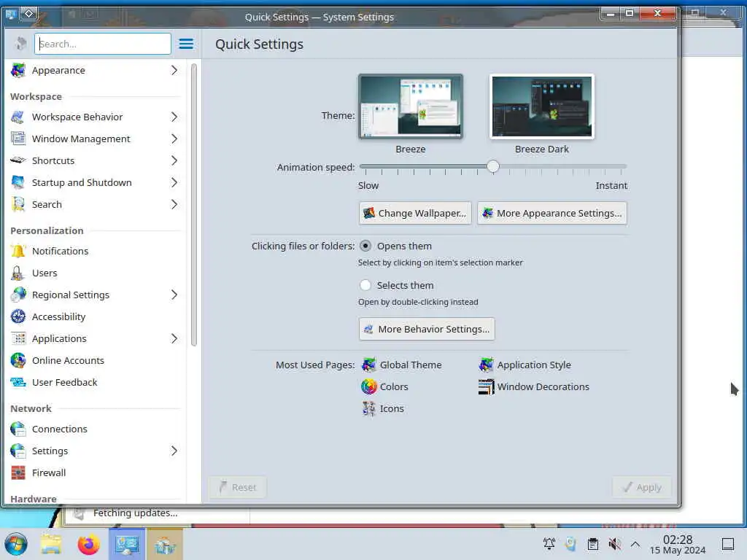Screen dimensions: 747x560
Task: Focus the settings Search input field
Action: (x=102, y=44)
